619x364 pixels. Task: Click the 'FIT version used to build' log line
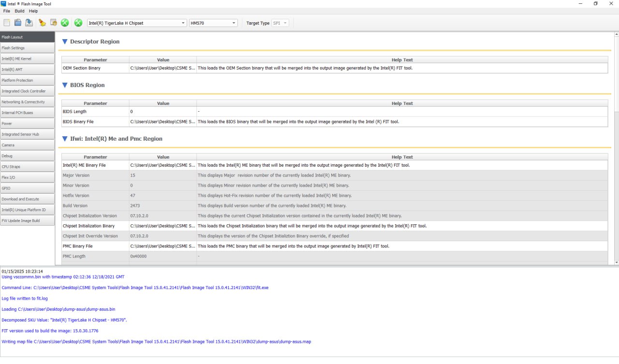click(x=50, y=331)
